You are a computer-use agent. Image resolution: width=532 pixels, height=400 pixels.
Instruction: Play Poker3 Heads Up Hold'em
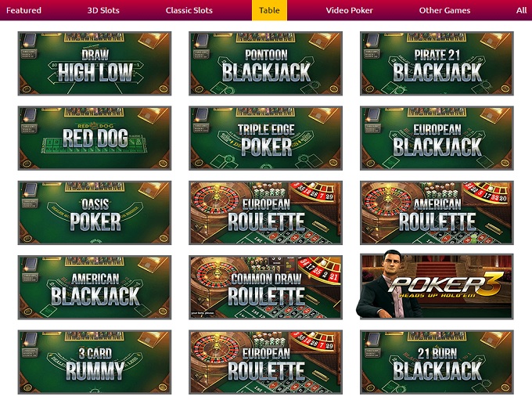[437, 286]
